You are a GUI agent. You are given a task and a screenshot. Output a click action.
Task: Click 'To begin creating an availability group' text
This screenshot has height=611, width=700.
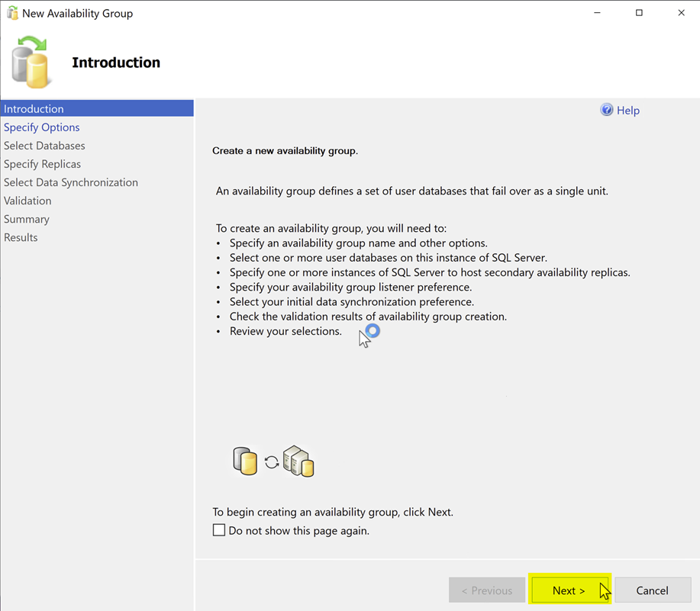(x=333, y=512)
